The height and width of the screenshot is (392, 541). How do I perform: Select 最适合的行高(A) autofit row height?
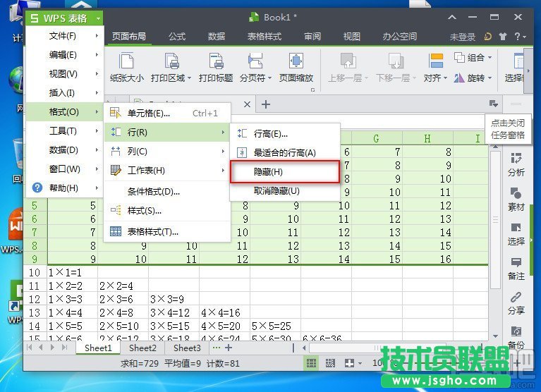pos(285,153)
